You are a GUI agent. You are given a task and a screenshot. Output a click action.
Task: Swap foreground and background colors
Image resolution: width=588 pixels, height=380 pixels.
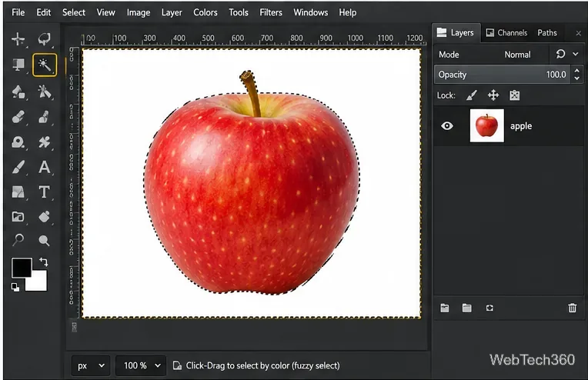(x=43, y=262)
